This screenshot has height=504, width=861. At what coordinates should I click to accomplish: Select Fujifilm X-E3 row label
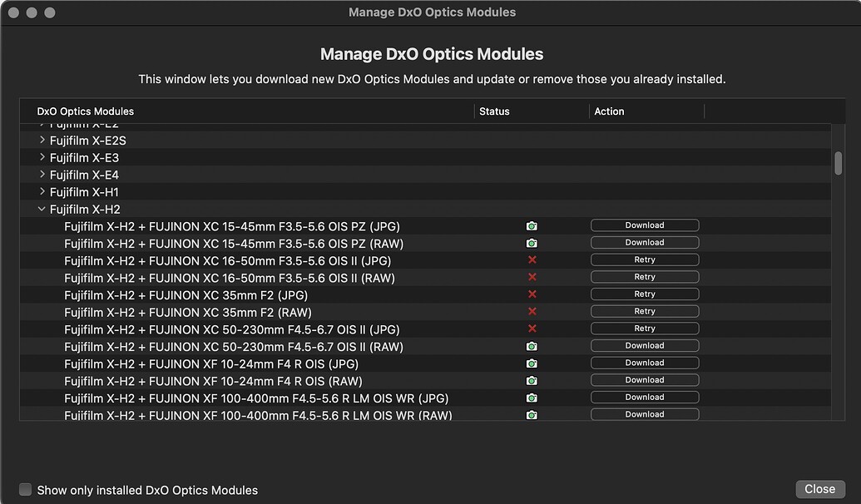tap(84, 157)
